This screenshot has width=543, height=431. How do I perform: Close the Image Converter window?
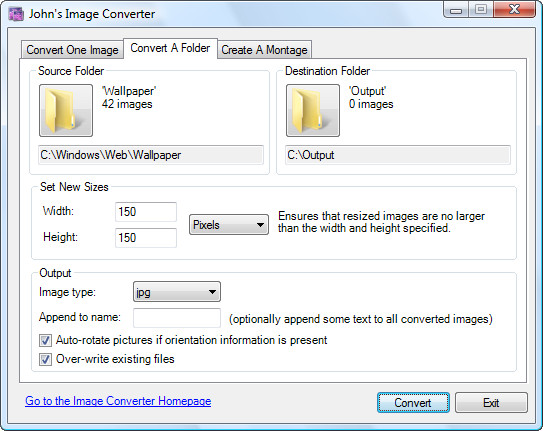(515, 10)
